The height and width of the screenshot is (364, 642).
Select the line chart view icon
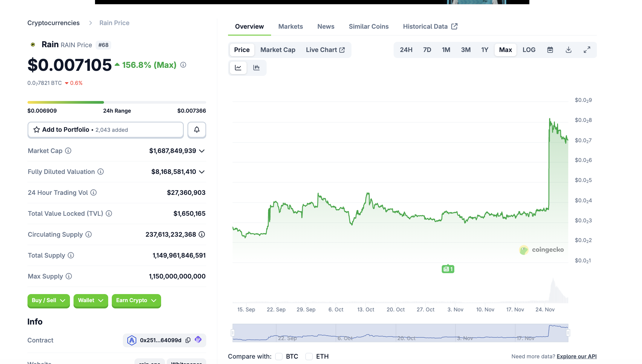pos(238,68)
